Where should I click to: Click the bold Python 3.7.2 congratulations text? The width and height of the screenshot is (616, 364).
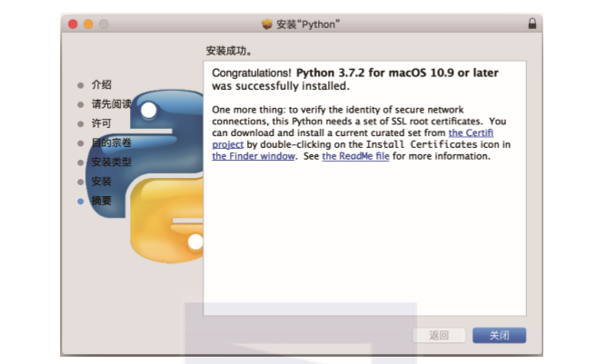tap(397, 73)
